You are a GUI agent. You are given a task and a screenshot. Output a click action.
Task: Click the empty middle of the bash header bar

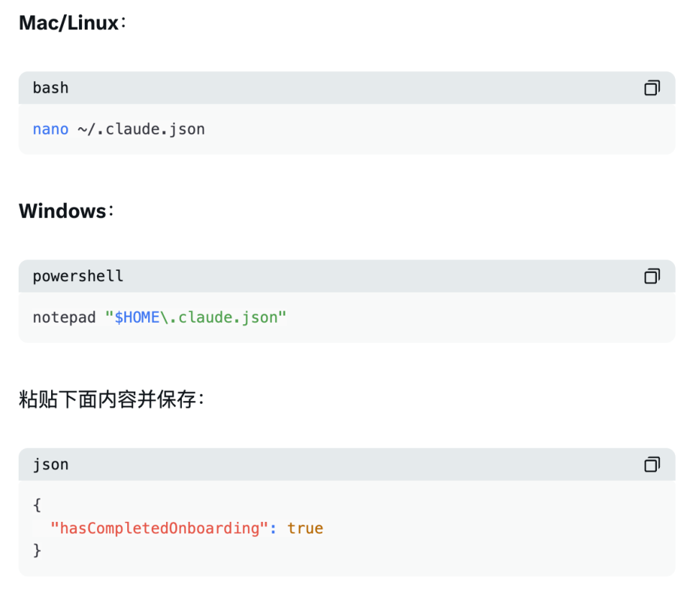pyautogui.click(x=345, y=88)
